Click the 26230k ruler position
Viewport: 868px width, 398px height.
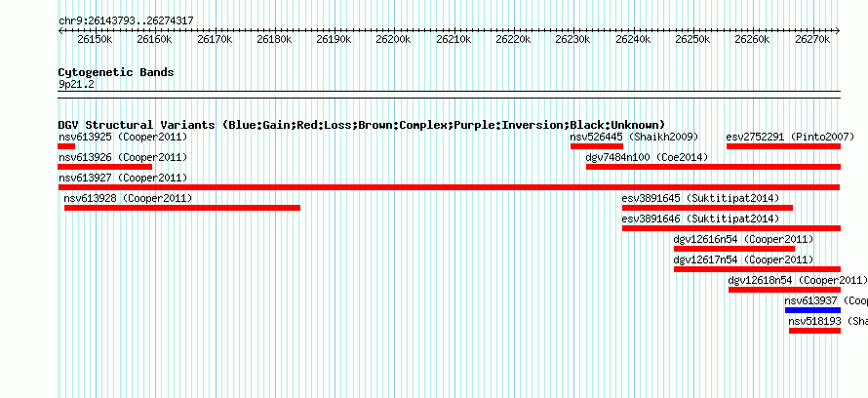tap(572, 39)
